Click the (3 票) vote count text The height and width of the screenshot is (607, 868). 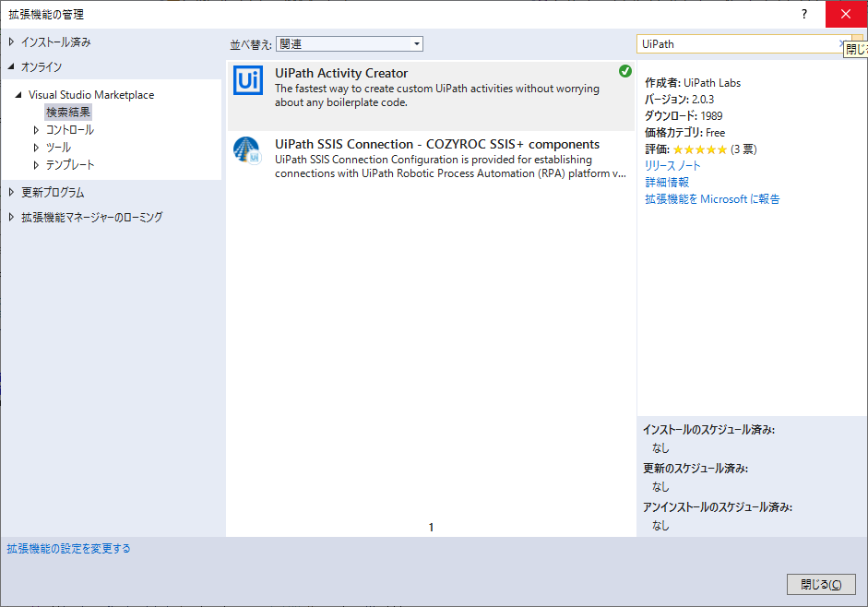743,149
